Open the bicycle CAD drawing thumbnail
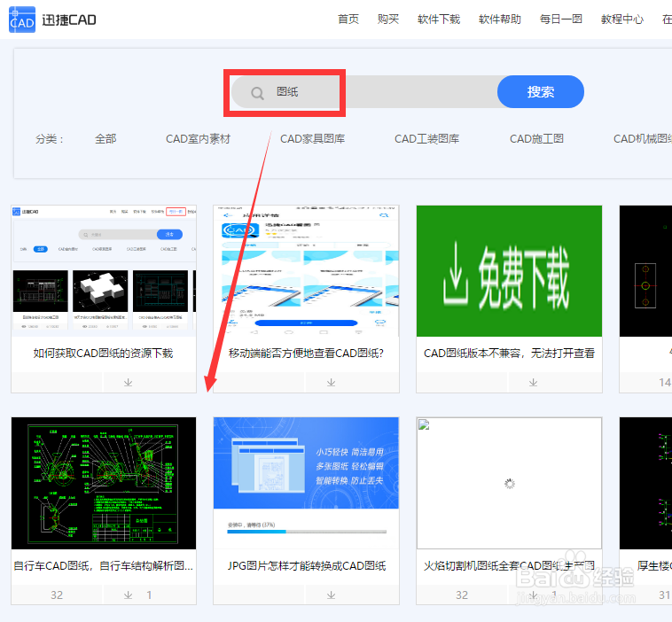This screenshot has height=622, width=672. click(x=104, y=483)
